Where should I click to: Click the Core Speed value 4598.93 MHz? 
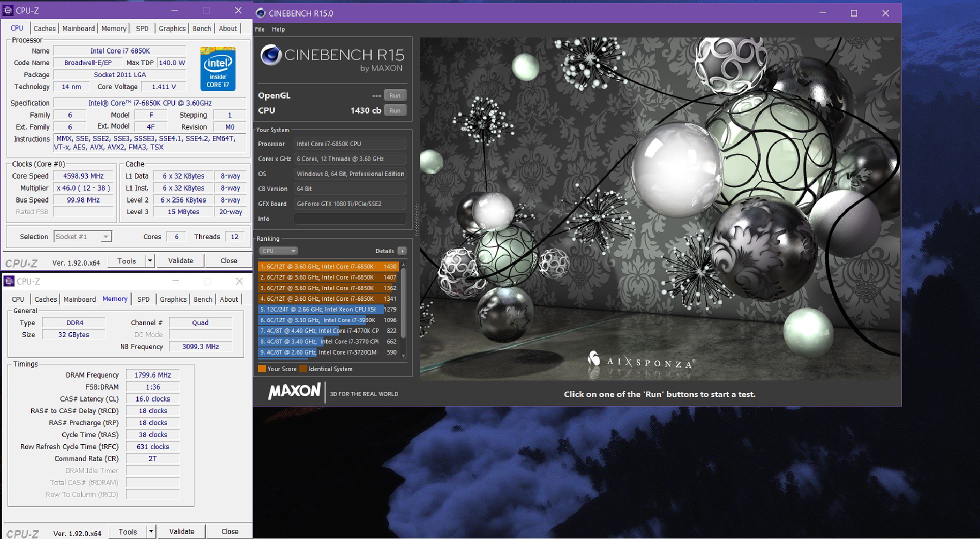(x=83, y=176)
